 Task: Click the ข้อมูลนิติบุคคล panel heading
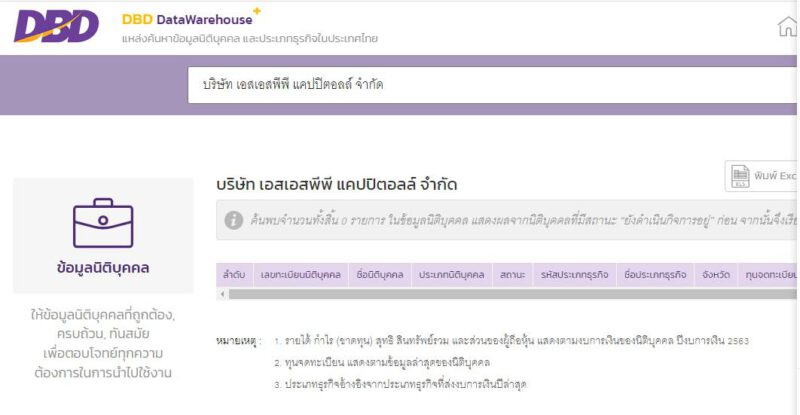(103, 268)
